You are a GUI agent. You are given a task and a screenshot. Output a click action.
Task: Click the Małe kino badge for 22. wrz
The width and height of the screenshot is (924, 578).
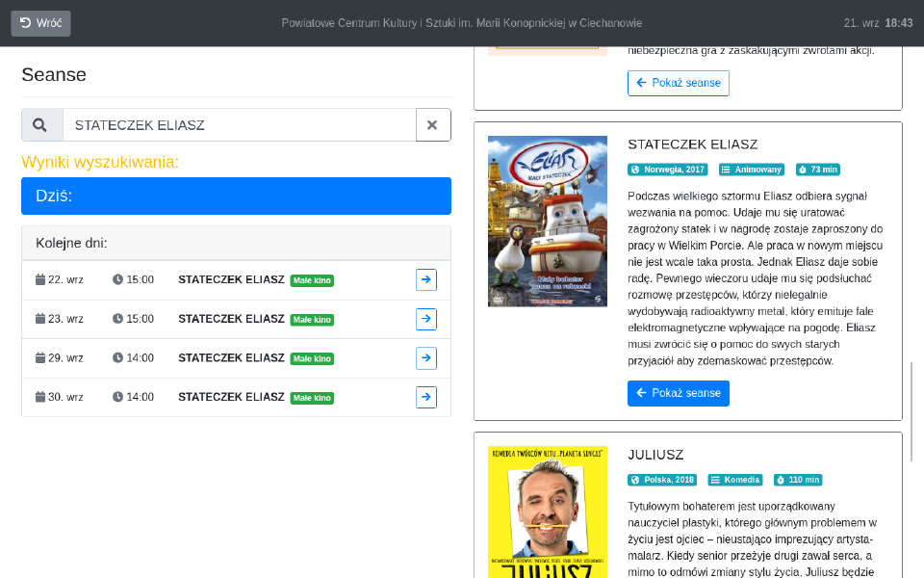coord(312,280)
